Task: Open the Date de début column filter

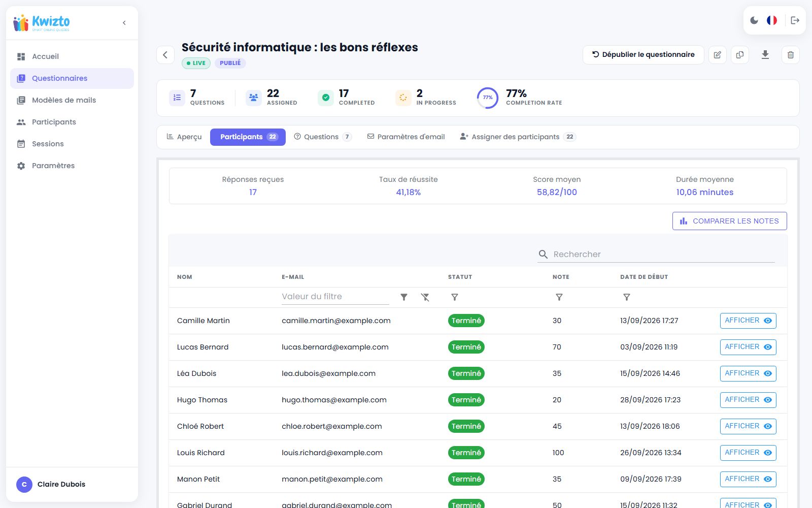Action: (627, 297)
